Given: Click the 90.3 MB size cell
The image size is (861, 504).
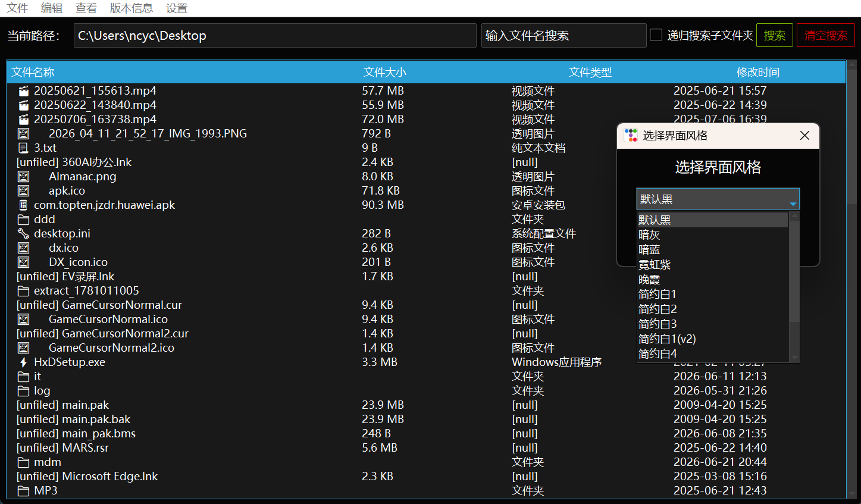Looking at the screenshot, I should point(383,205).
